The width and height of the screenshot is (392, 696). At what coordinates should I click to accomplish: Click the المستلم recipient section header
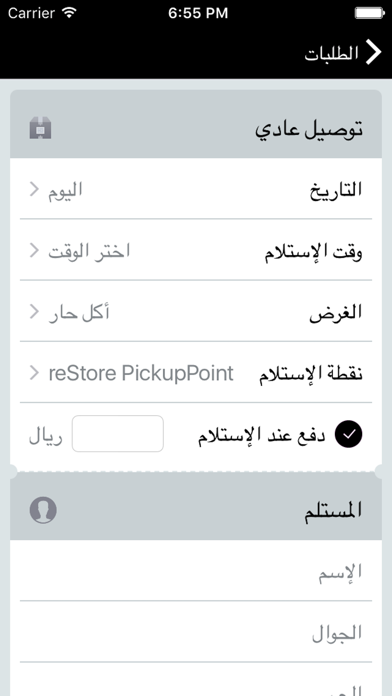[x=196, y=509]
